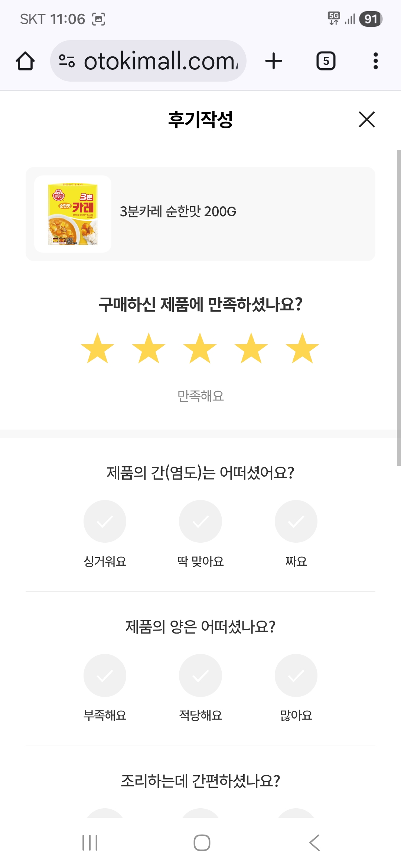Tap the site settings icon in address bar
Screen dimensions: 401x868
point(67,61)
